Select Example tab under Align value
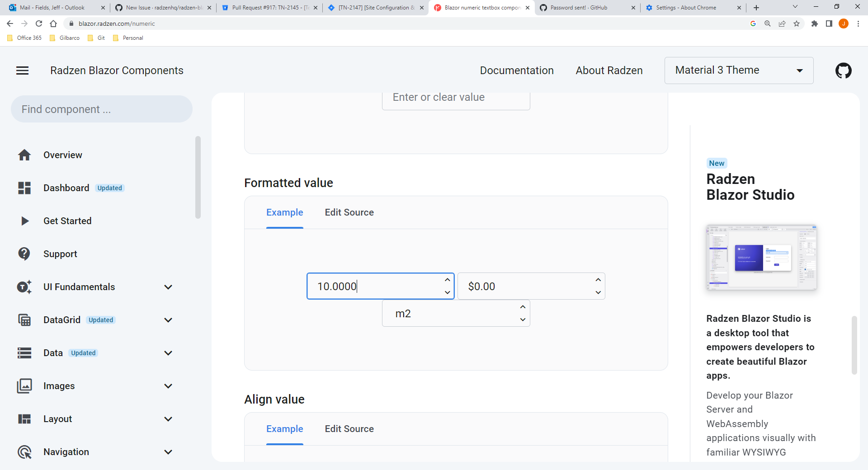This screenshot has width=868, height=470. pyautogui.click(x=285, y=429)
